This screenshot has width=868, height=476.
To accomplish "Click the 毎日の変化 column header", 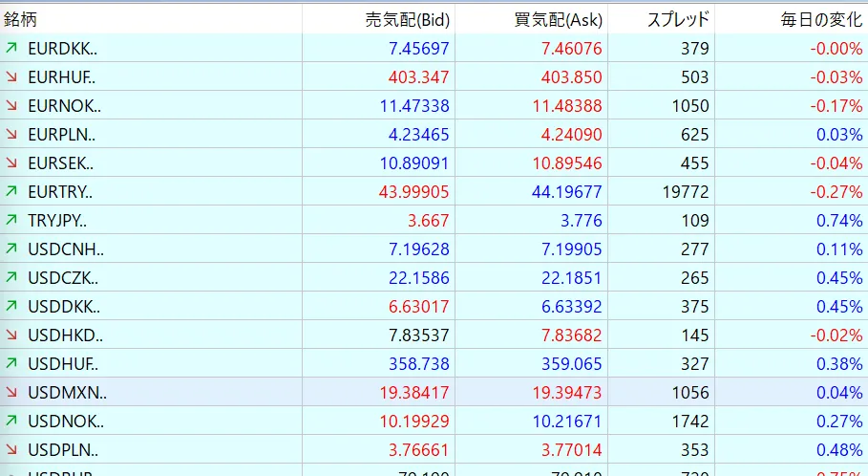I will 821,20.
